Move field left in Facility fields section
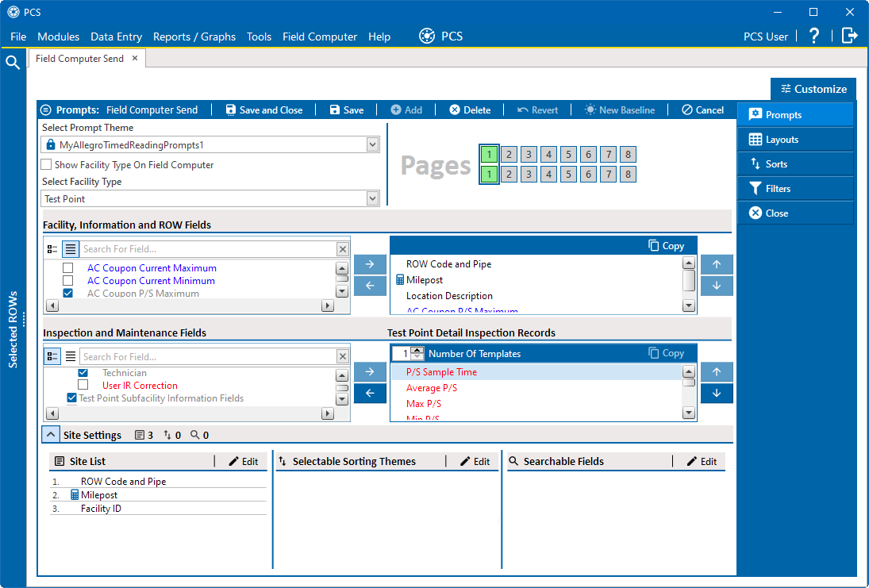Screen dimensions: 869x588 coord(370,286)
